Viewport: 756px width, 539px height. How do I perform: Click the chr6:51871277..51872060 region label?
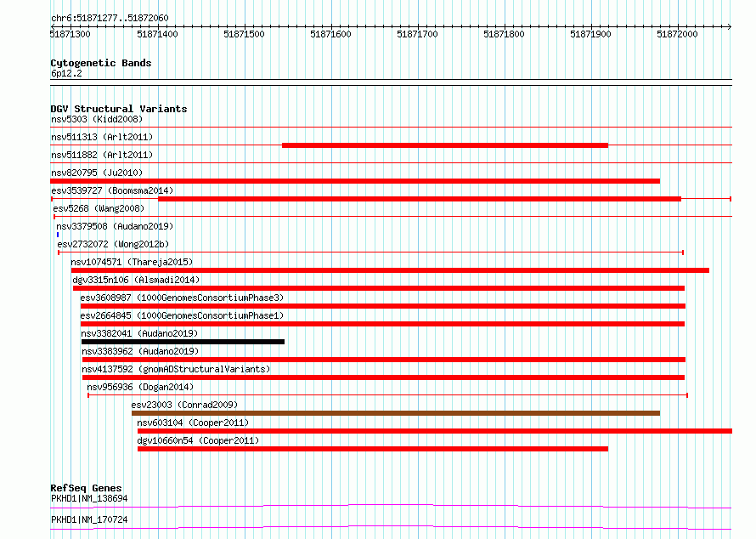[110, 19]
